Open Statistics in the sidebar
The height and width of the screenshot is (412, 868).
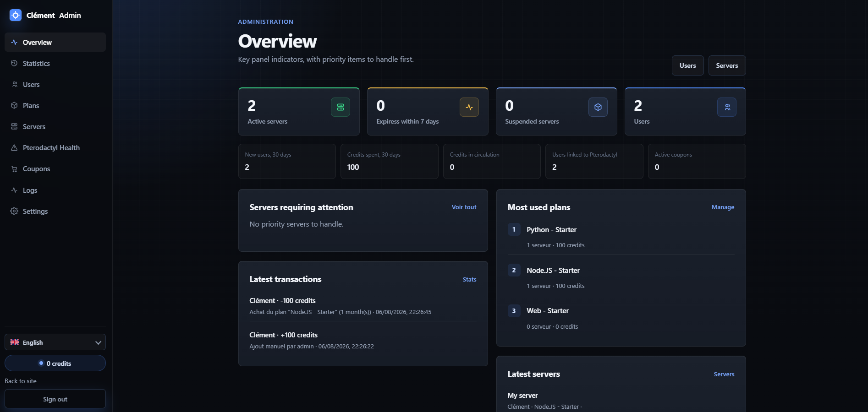tap(55, 63)
